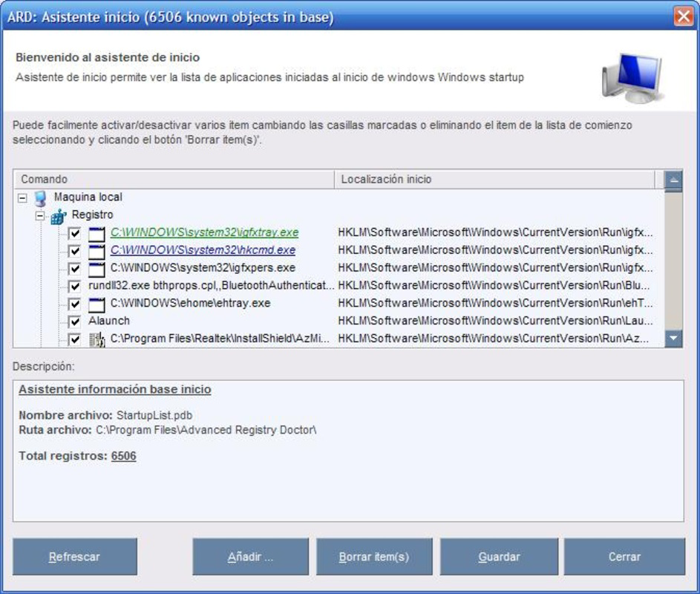Select the Alaunch row text
This screenshot has width=700, height=594.
109,321
